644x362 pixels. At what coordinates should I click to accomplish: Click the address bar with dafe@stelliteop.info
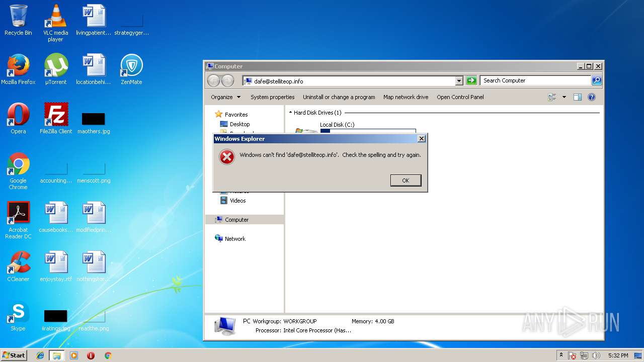coord(348,81)
